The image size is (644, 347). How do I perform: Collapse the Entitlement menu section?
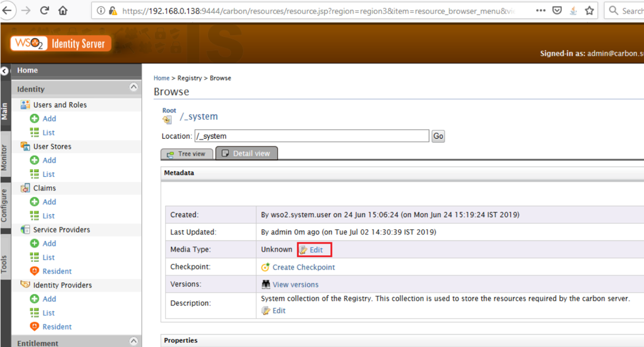[x=133, y=342]
